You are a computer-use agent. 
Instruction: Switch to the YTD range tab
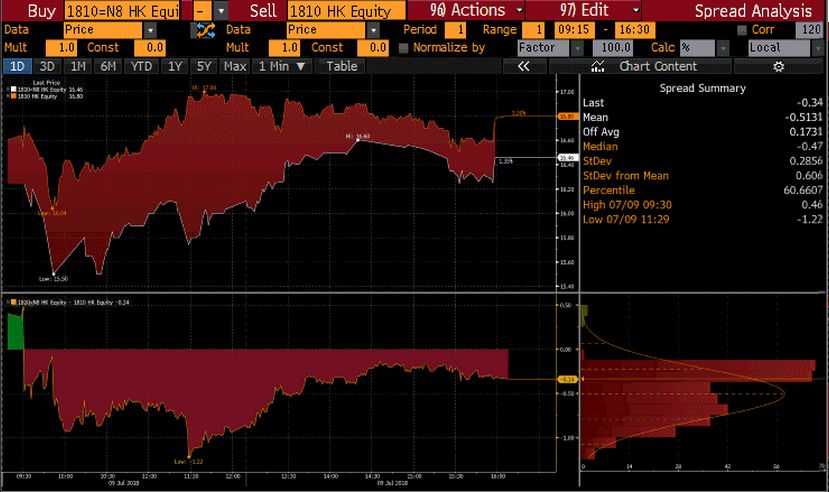[141, 66]
